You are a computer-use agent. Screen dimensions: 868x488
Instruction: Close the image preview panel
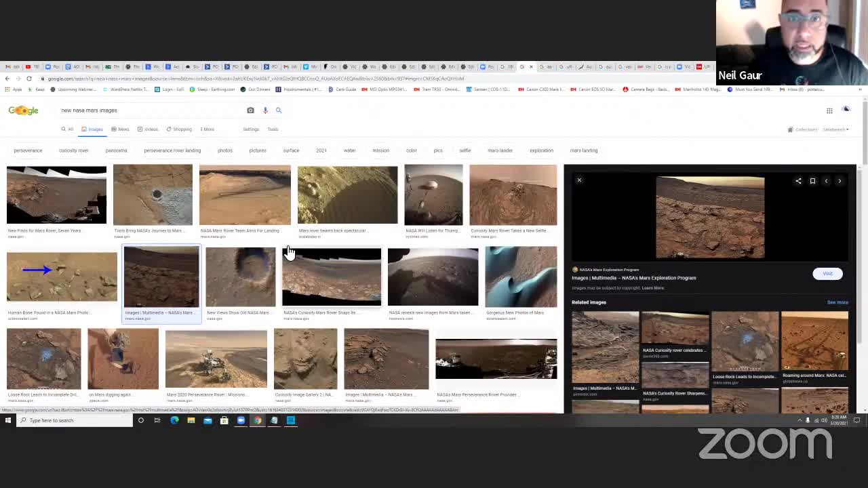[x=579, y=180]
